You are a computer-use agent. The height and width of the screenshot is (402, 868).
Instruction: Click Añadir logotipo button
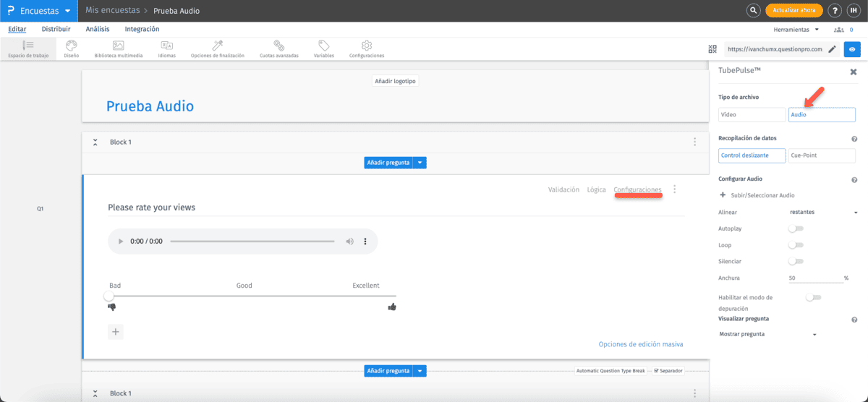pos(395,81)
